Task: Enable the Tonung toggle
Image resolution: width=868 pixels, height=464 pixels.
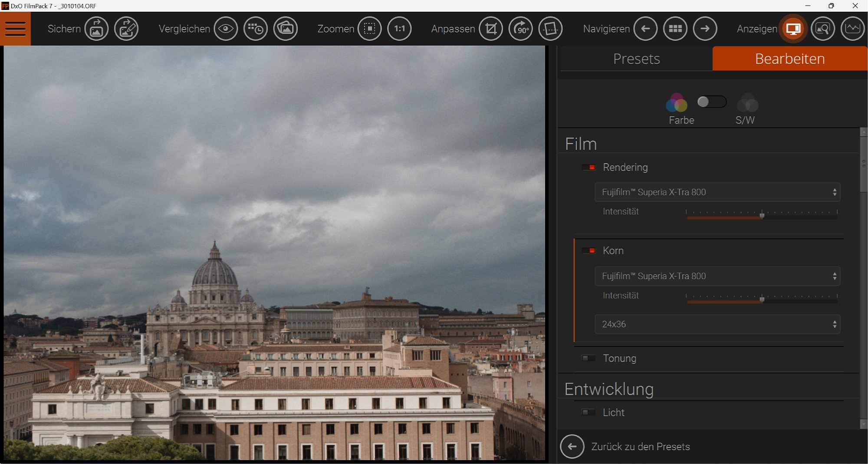Action: tap(589, 359)
